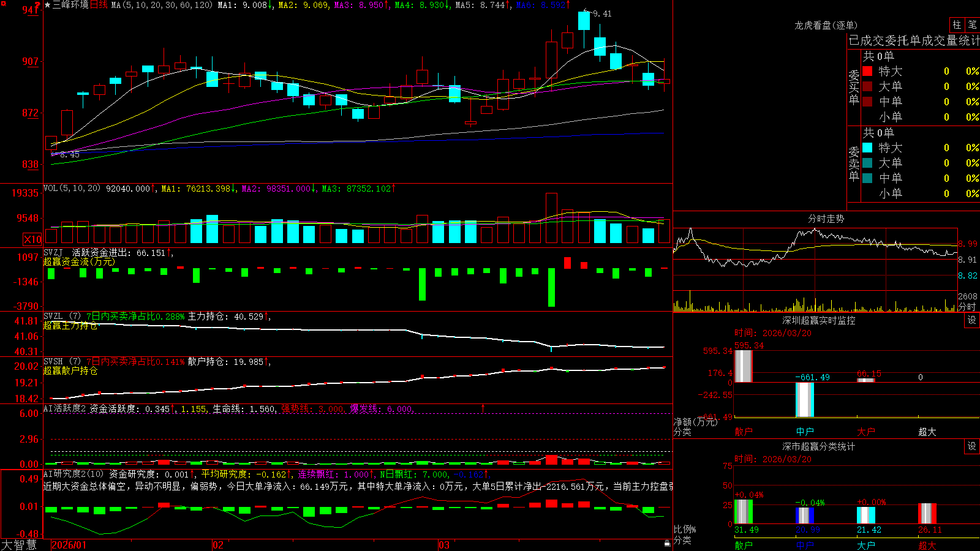
Task: Click the 深市超赢分类统计 panel title
Action: 819,446
